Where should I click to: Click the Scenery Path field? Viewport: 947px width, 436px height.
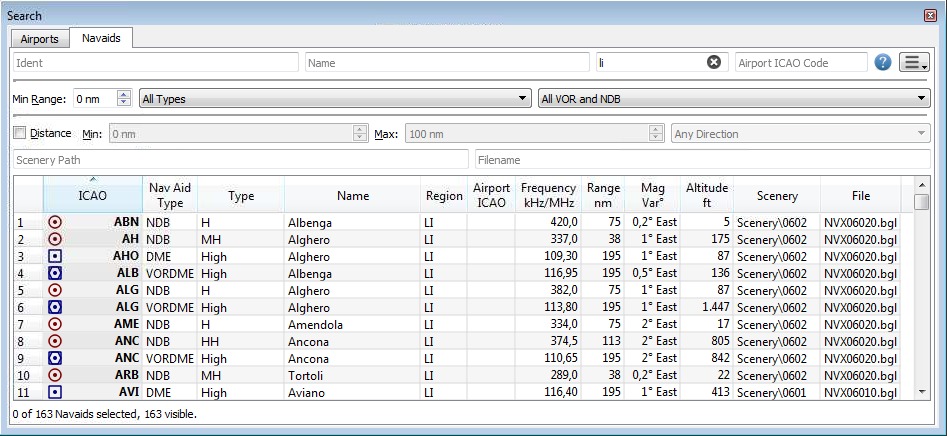[240, 159]
